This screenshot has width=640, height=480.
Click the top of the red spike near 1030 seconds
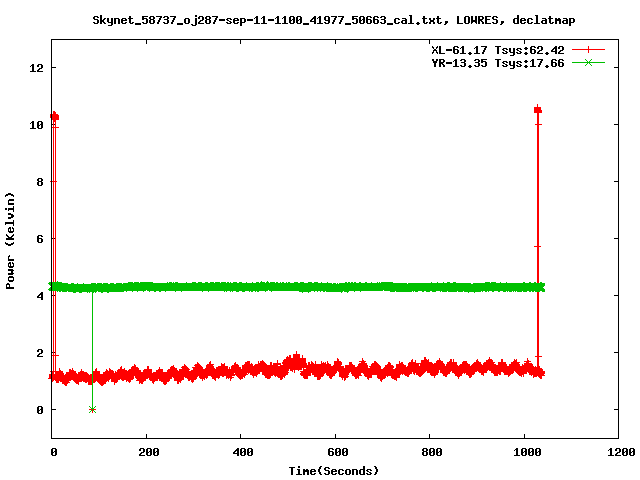click(538, 110)
